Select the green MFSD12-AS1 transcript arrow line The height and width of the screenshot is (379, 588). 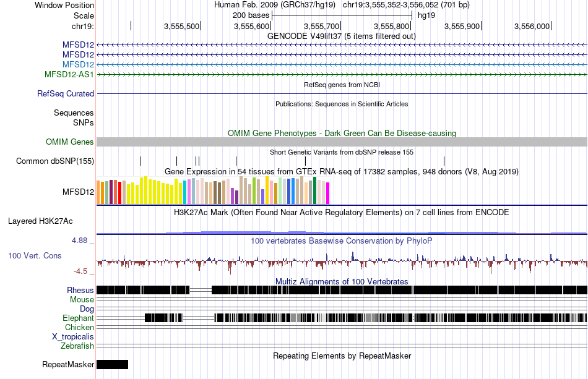[x=342, y=75]
